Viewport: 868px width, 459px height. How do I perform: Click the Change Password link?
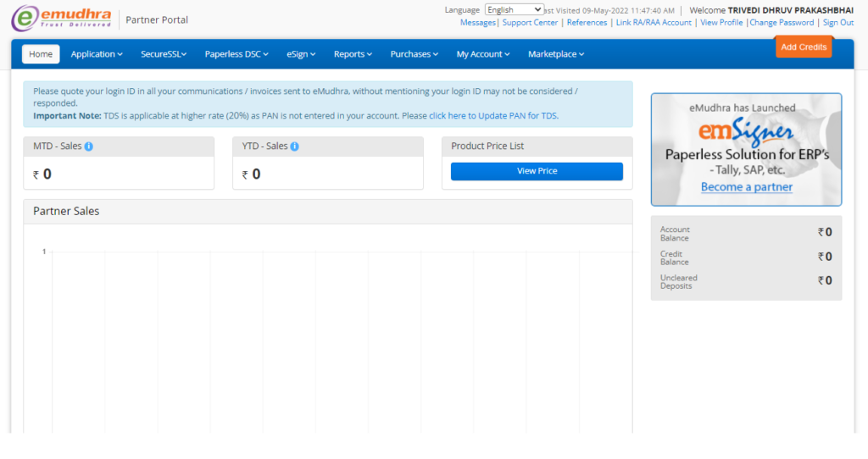point(782,23)
